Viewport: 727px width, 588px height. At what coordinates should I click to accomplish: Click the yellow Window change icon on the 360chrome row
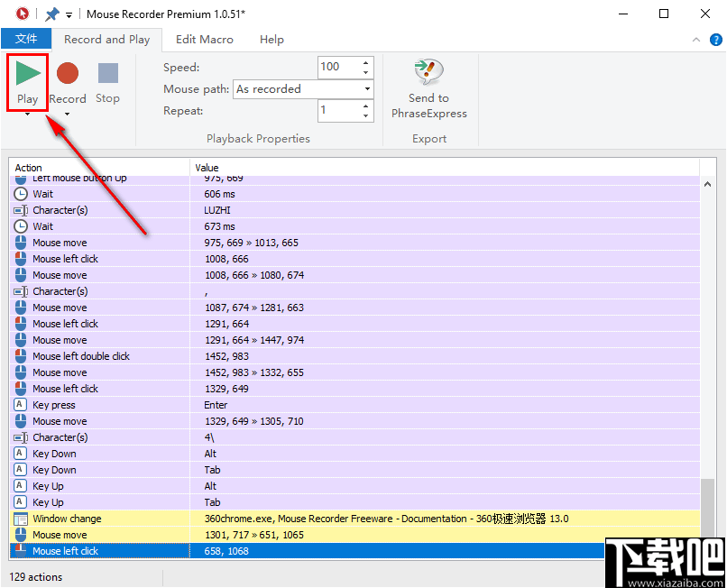click(x=20, y=519)
